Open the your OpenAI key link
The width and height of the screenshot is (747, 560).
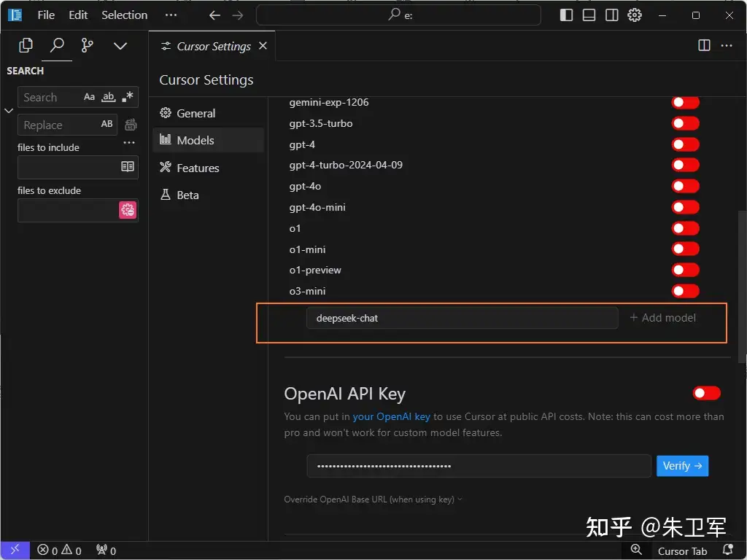[x=391, y=416]
